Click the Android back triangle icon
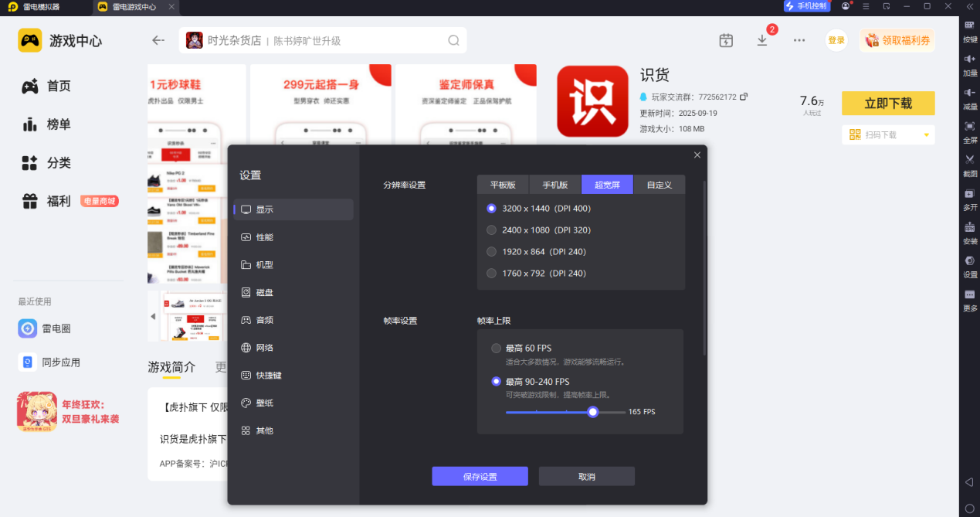 click(x=969, y=482)
